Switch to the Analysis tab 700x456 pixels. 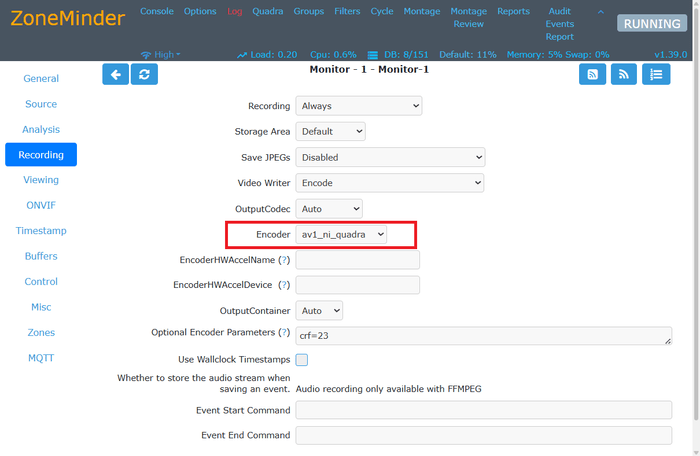tap(41, 129)
